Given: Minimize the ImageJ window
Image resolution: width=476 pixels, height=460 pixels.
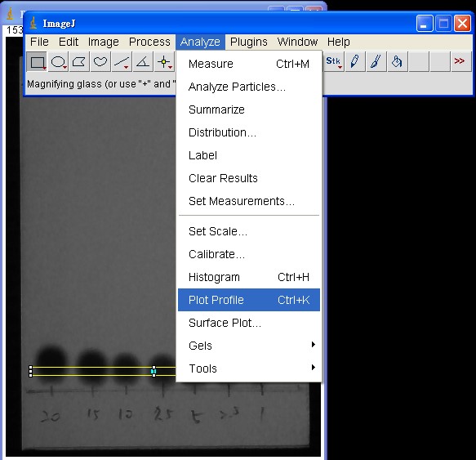Looking at the screenshot, I should [x=425, y=23].
